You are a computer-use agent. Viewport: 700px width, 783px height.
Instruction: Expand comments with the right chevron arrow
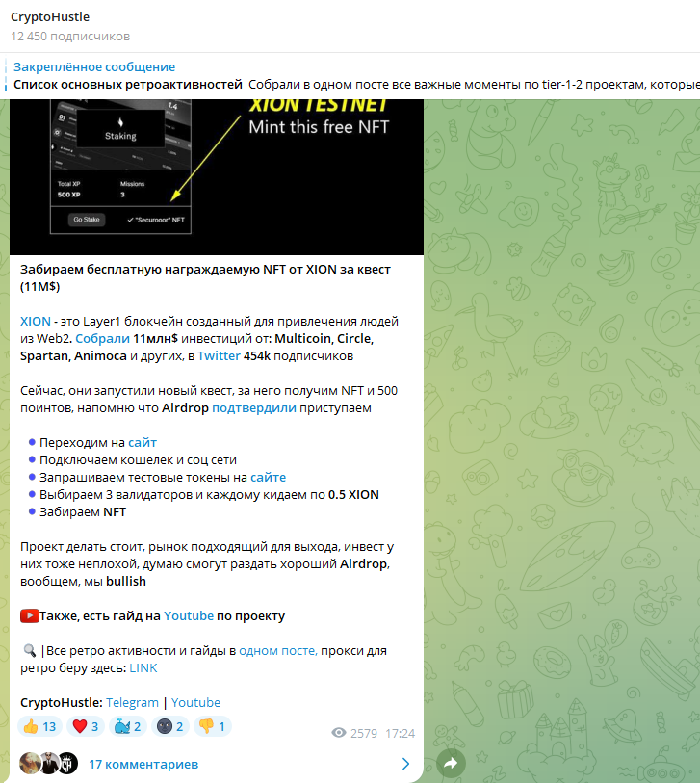[x=405, y=764]
